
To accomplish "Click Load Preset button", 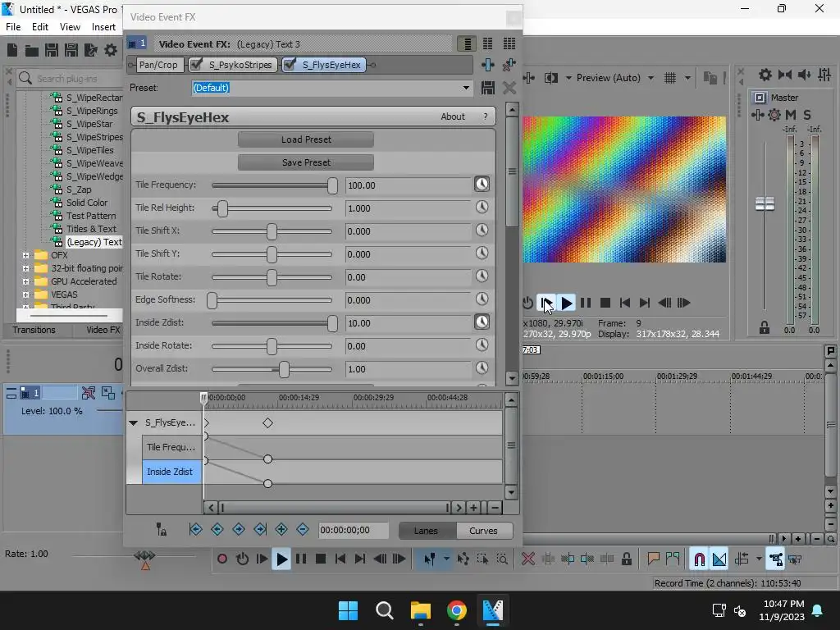I will pos(306,139).
